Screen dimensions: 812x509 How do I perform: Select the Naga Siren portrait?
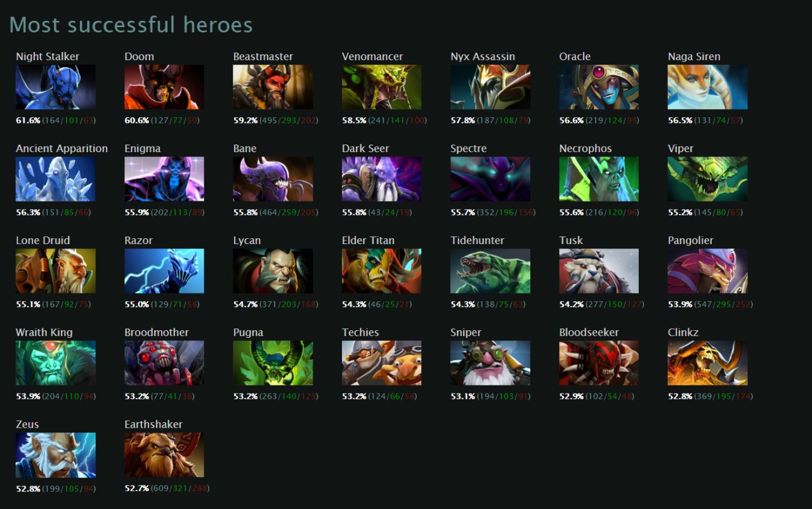pos(707,87)
